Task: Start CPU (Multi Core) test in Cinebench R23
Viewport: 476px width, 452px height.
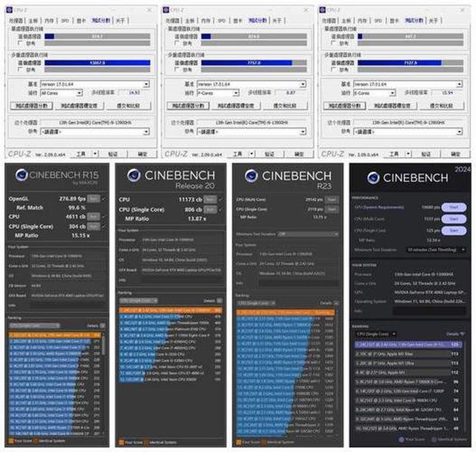Action: pyautogui.click(x=332, y=199)
